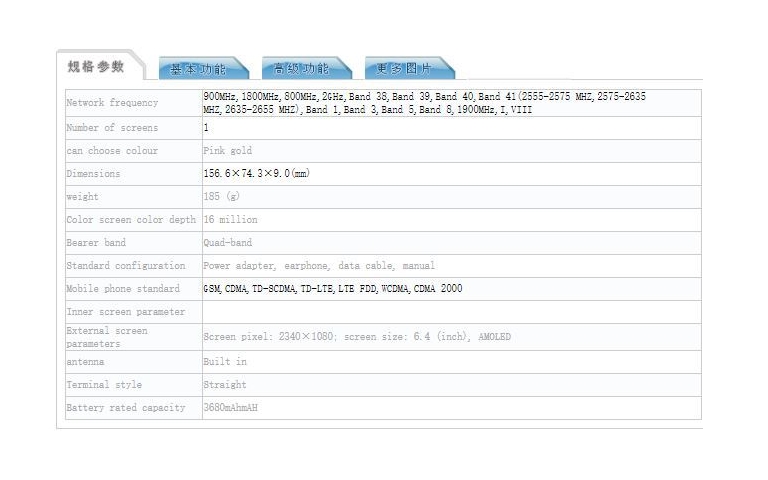Select the Battery rated capacity 3680mAh value
The height and width of the screenshot is (480, 768).
click(230, 408)
